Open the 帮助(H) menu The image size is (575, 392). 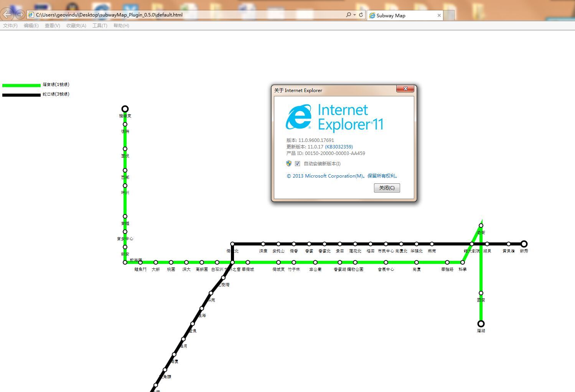coord(121,26)
